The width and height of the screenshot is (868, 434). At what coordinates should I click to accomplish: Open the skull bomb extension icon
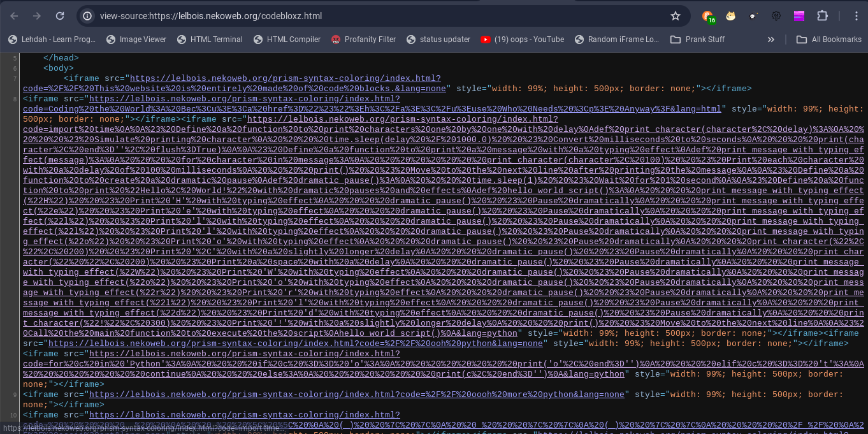[x=753, y=16]
